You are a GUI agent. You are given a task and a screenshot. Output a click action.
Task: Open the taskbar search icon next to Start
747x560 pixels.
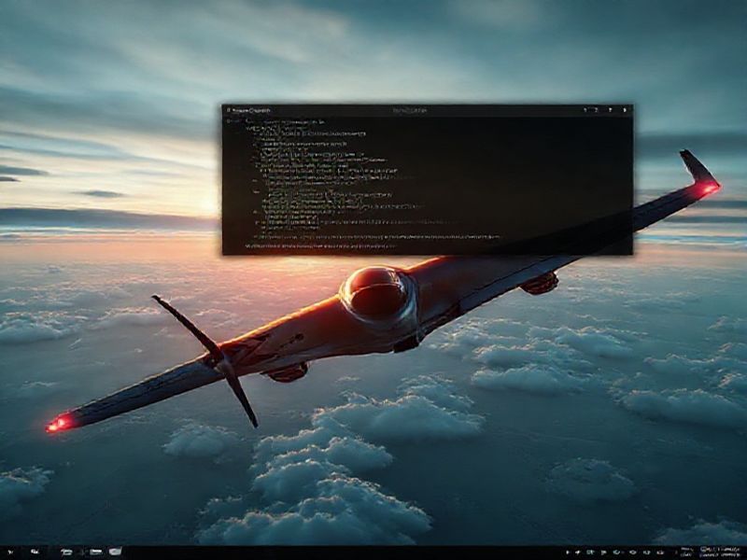(x=35, y=552)
